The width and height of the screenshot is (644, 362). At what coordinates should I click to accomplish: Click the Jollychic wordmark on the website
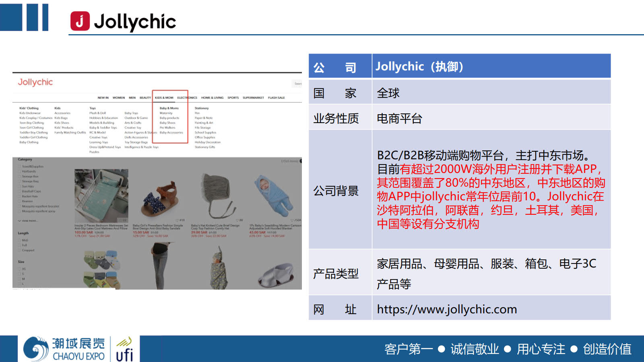point(35,82)
